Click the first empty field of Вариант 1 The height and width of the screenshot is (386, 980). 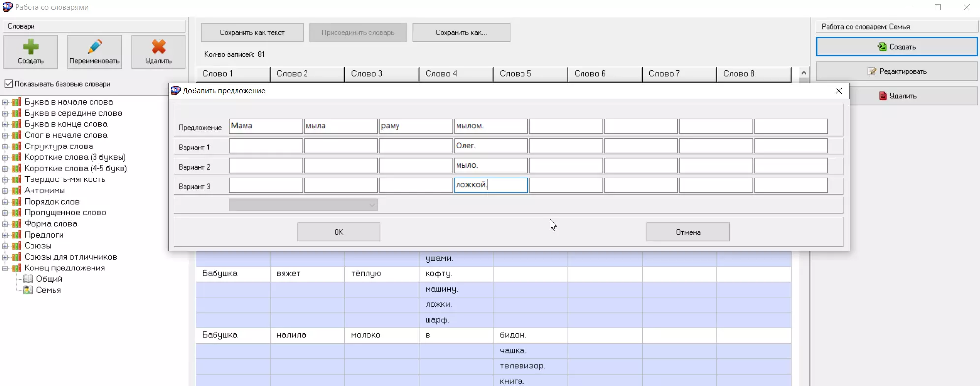tap(266, 146)
